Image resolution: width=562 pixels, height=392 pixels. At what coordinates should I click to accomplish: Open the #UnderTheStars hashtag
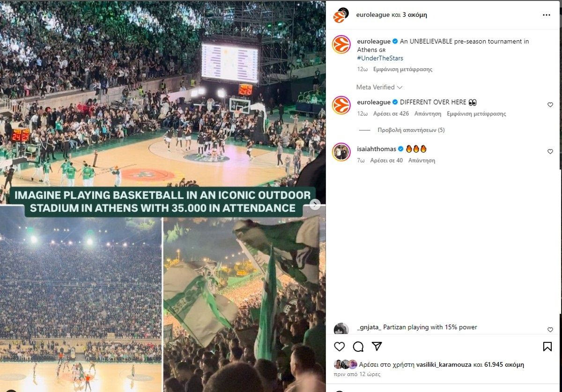point(380,58)
